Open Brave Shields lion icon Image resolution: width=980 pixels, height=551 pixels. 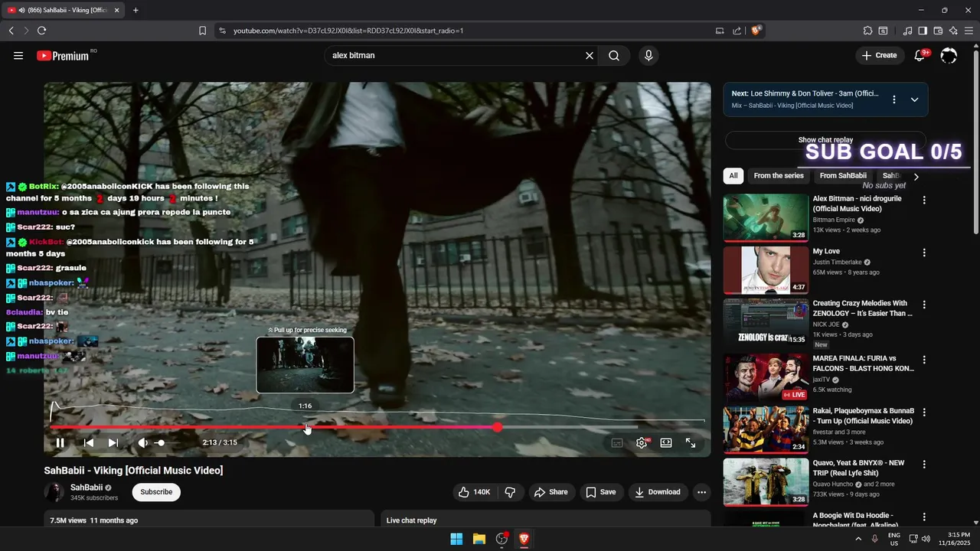pyautogui.click(x=756, y=31)
